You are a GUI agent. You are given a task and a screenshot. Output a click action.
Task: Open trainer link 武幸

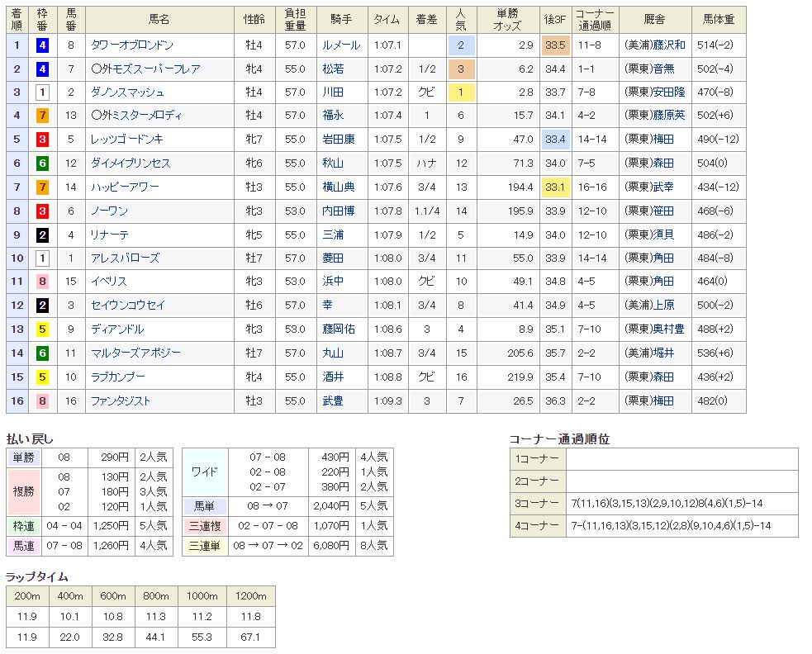[x=663, y=187]
